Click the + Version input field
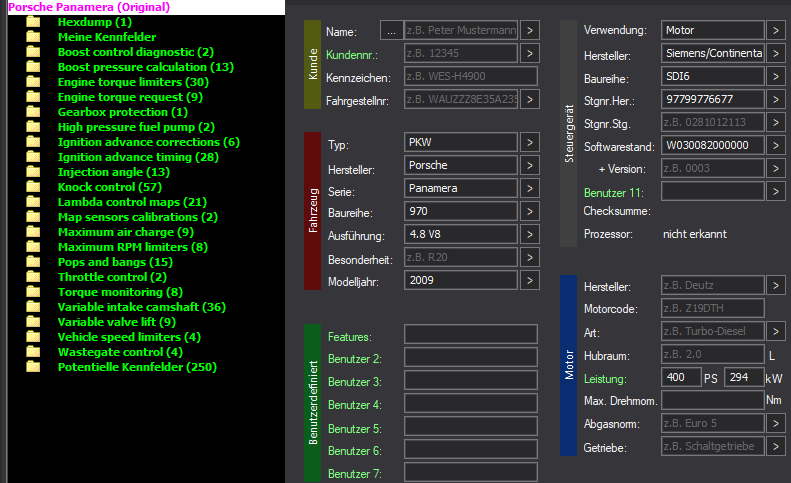This screenshot has width=791, height=483. pyautogui.click(x=713, y=168)
